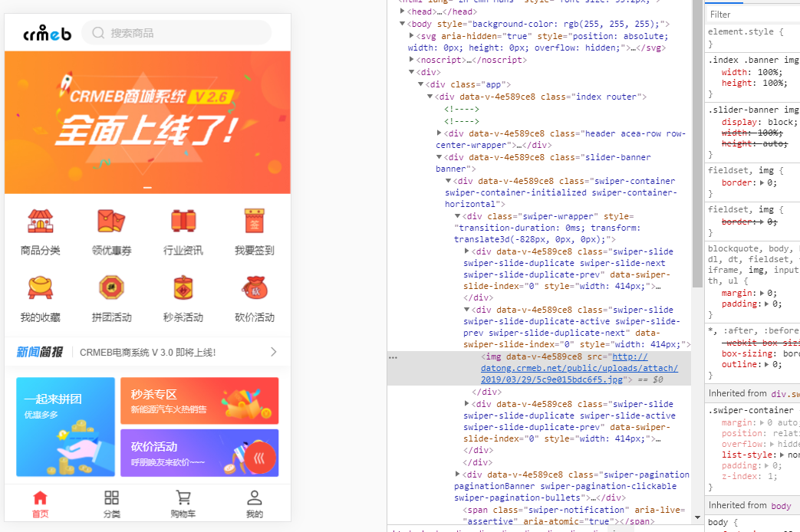Expand the noscript element node
The image size is (800, 532).
412,60
